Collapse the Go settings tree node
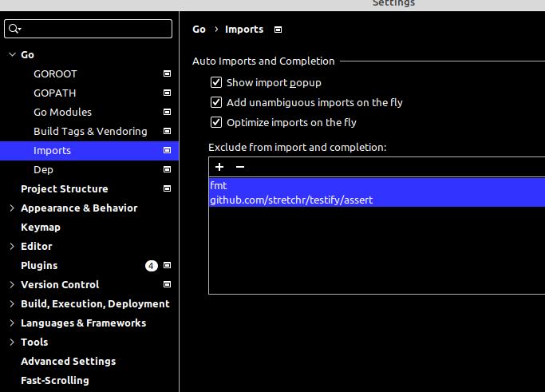The height and width of the screenshot is (392, 545). 12,54
